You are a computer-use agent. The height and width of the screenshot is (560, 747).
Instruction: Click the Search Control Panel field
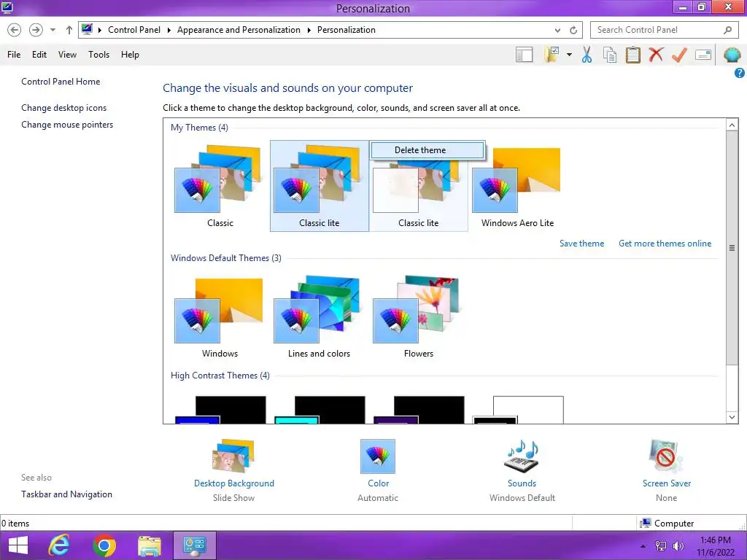pyautogui.click(x=664, y=30)
